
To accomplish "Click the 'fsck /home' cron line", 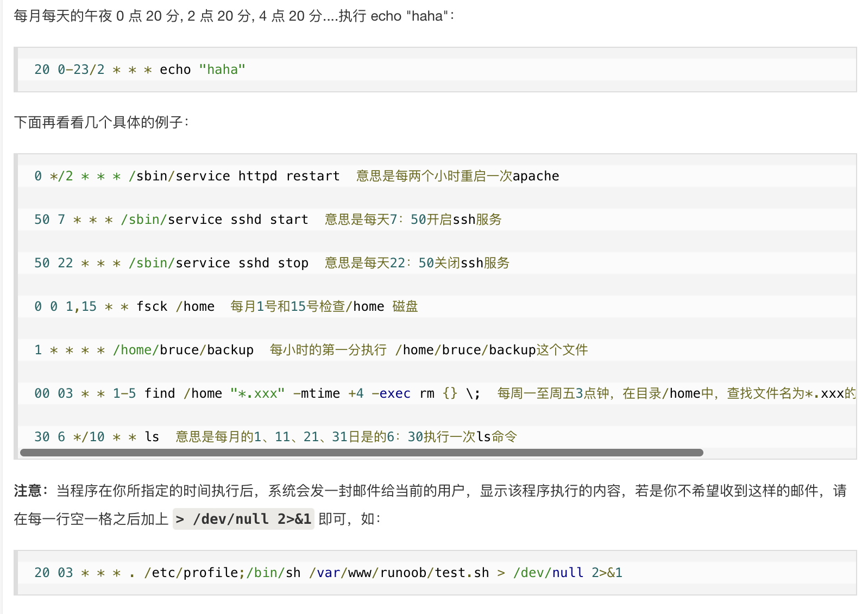I will pyautogui.click(x=226, y=306).
